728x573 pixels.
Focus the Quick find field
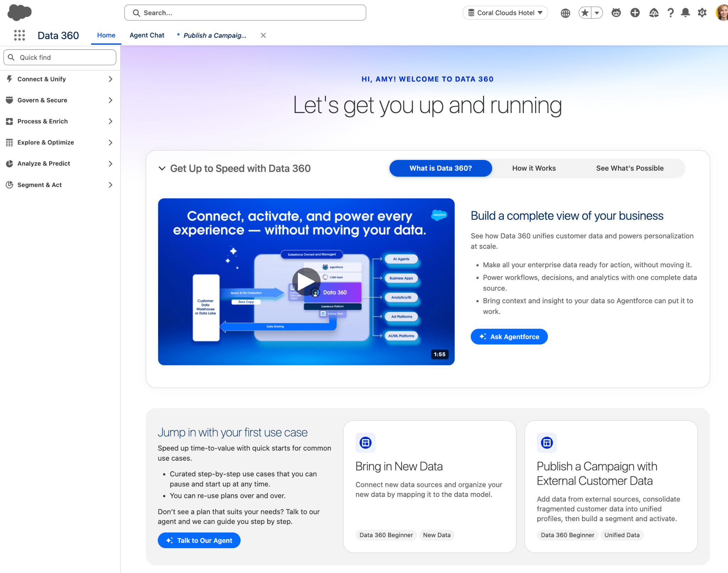pyautogui.click(x=60, y=57)
